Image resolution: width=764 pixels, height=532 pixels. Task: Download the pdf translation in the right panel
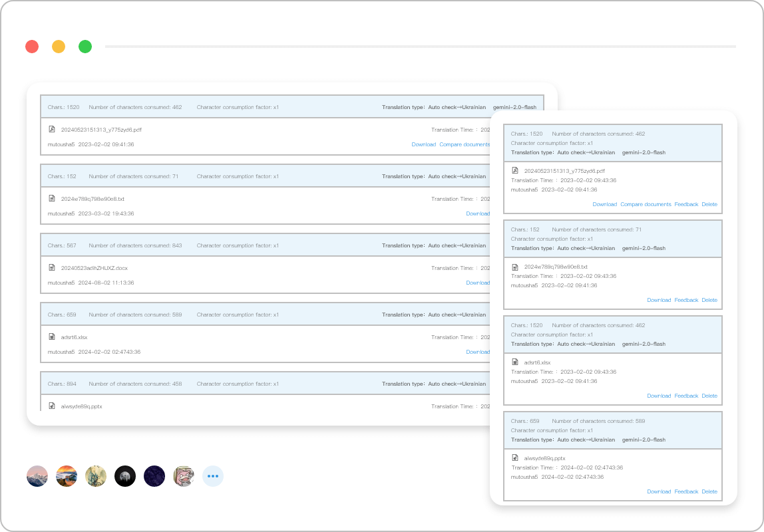tap(605, 204)
